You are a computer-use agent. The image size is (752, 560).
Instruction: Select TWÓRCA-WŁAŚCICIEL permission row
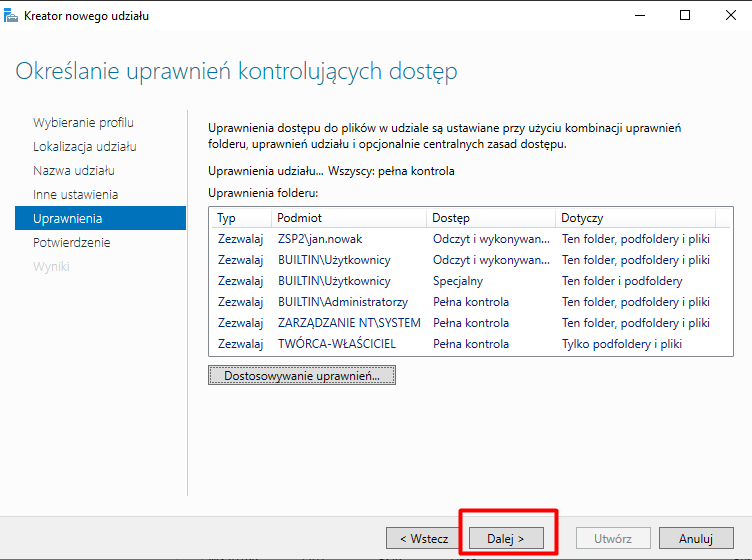pyautogui.click(x=337, y=344)
